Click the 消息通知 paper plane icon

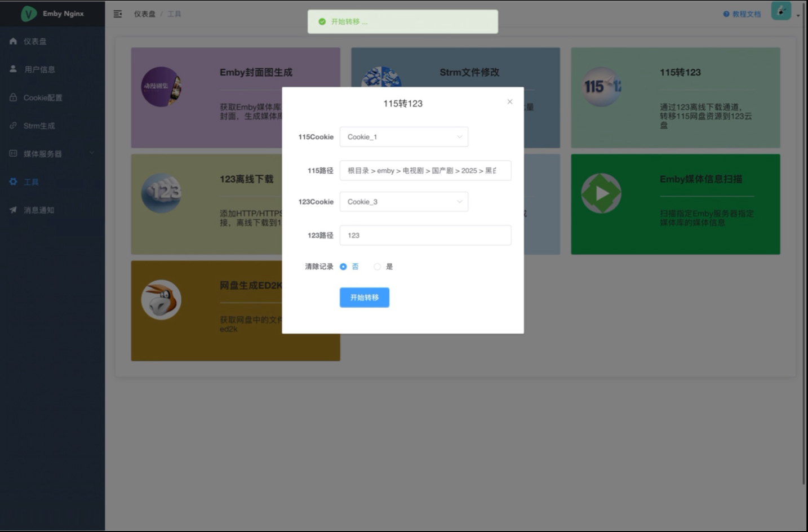click(13, 210)
